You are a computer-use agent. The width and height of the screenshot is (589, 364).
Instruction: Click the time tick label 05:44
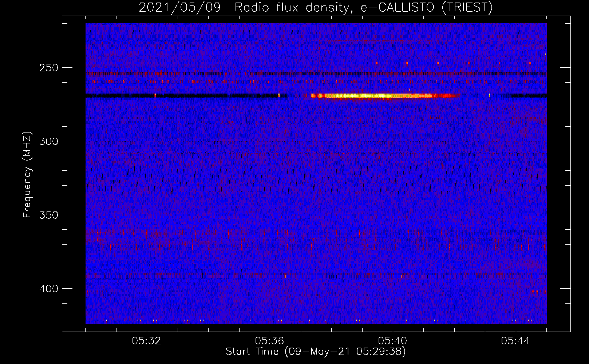(516, 341)
